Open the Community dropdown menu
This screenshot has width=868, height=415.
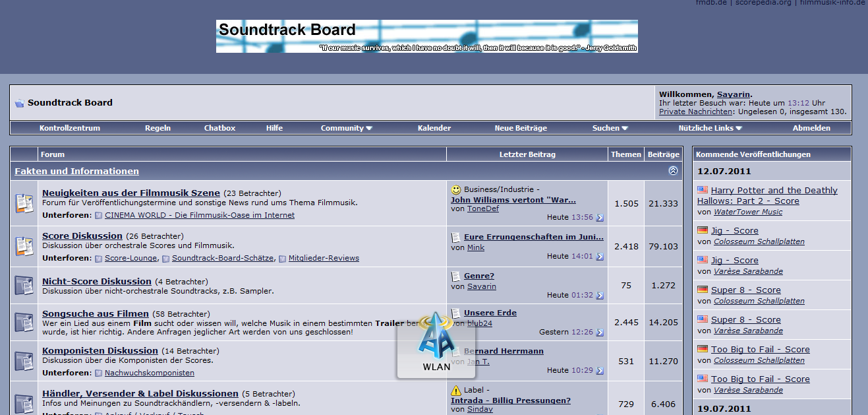click(x=346, y=128)
